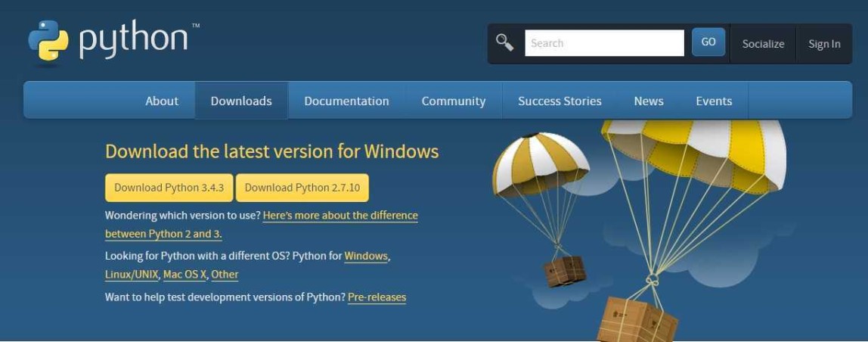This screenshot has width=868, height=342.
Task: Open Success Stories in navigation bar
Action: coord(560,101)
